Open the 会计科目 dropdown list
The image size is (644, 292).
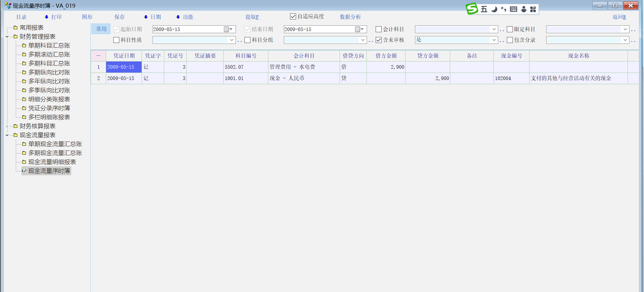(x=494, y=29)
